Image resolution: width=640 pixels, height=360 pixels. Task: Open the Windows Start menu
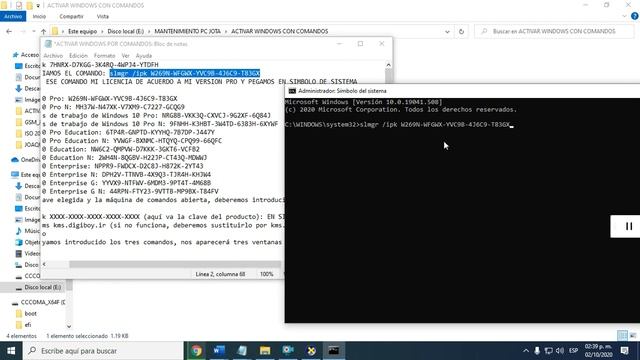[x=11, y=351]
